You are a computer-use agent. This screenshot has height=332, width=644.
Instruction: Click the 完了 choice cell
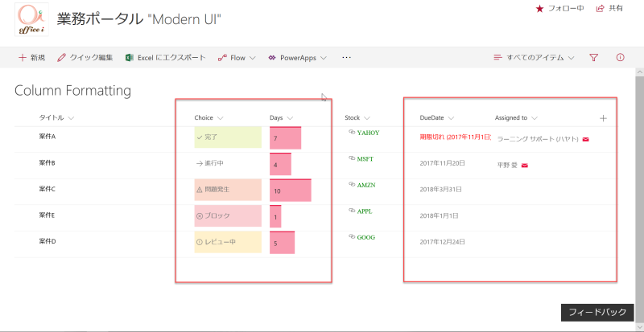[x=228, y=137]
